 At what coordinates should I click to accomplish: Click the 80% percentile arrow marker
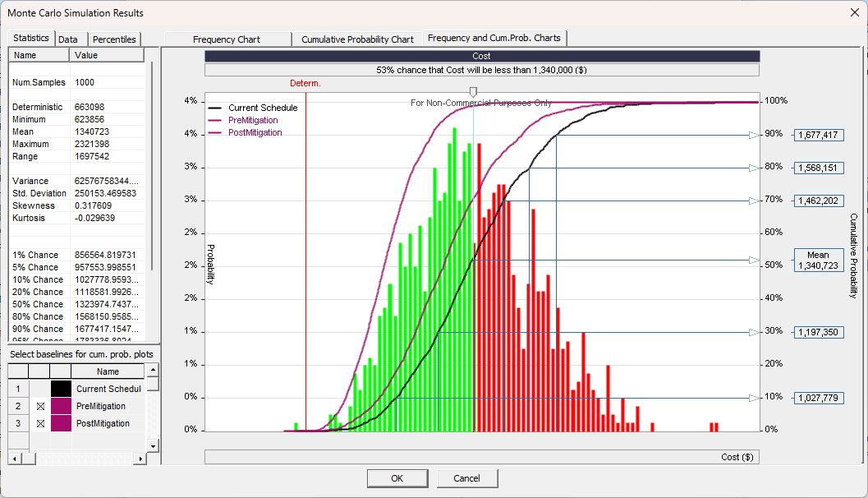pyautogui.click(x=755, y=168)
